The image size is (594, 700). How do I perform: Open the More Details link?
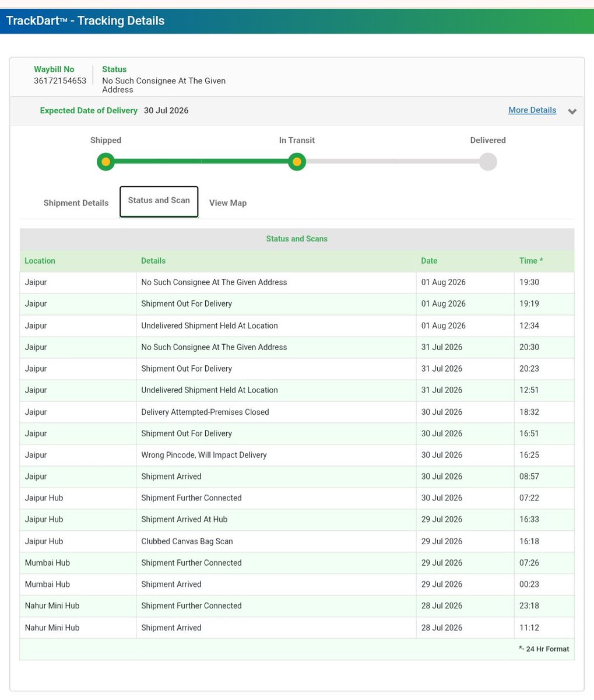click(x=532, y=110)
